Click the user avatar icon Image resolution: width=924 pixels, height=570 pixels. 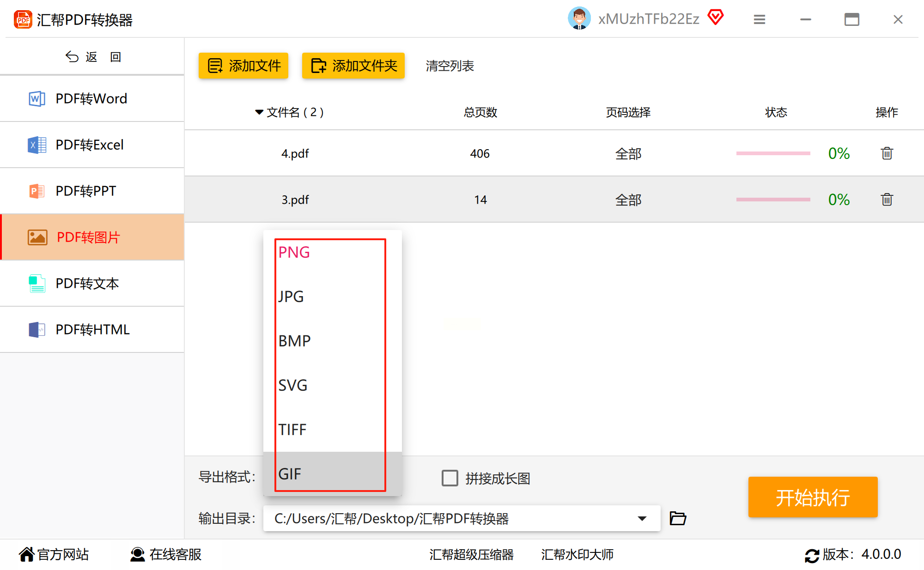[x=579, y=18]
